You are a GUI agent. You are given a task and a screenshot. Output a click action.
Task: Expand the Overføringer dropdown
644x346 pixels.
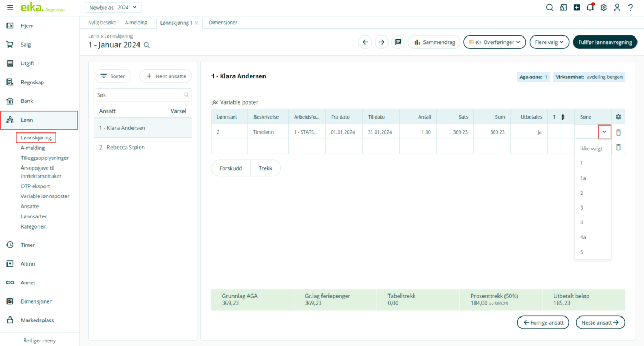[x=494, y=42]
